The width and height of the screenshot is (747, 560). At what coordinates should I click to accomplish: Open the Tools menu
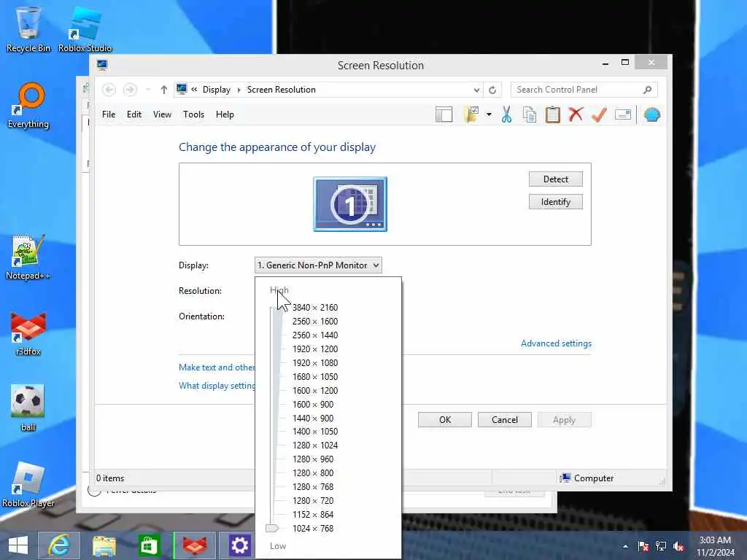(193, 114)
